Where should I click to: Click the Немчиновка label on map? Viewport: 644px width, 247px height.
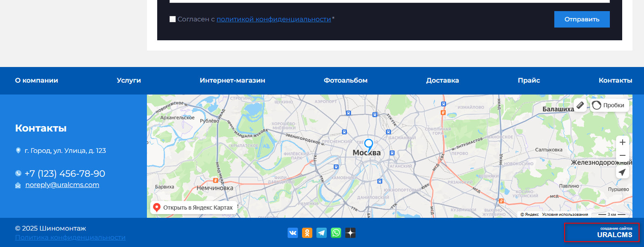tap(215, 188)
